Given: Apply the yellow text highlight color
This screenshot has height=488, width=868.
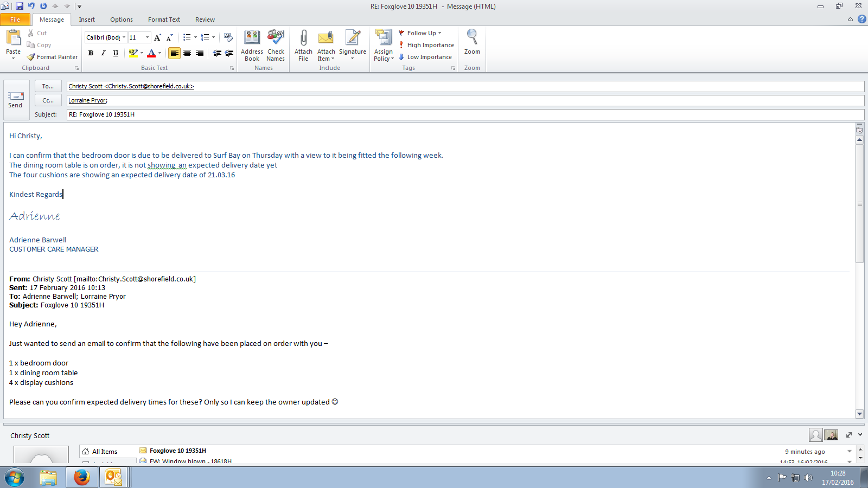Looking at the screenshot, I should 133,53.
